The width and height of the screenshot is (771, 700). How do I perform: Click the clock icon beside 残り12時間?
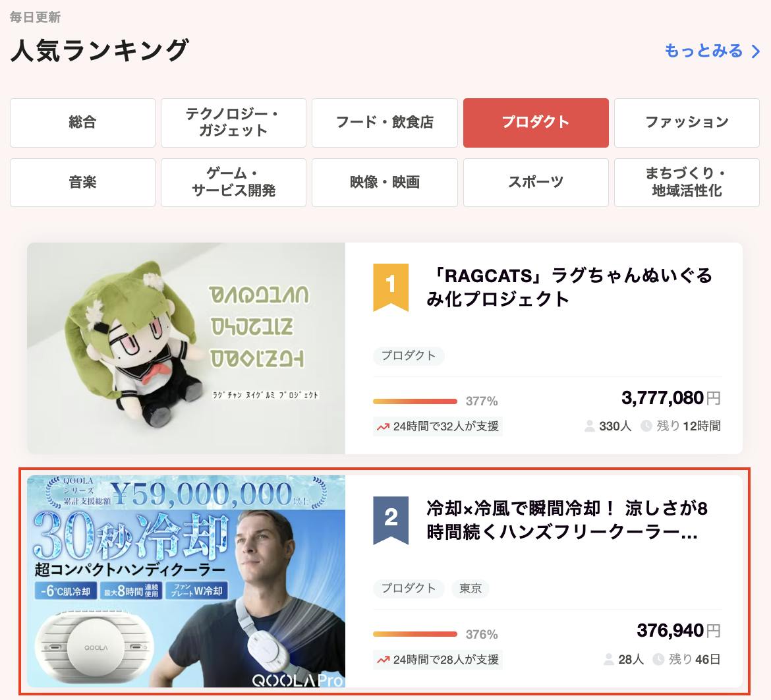[646, 426]
